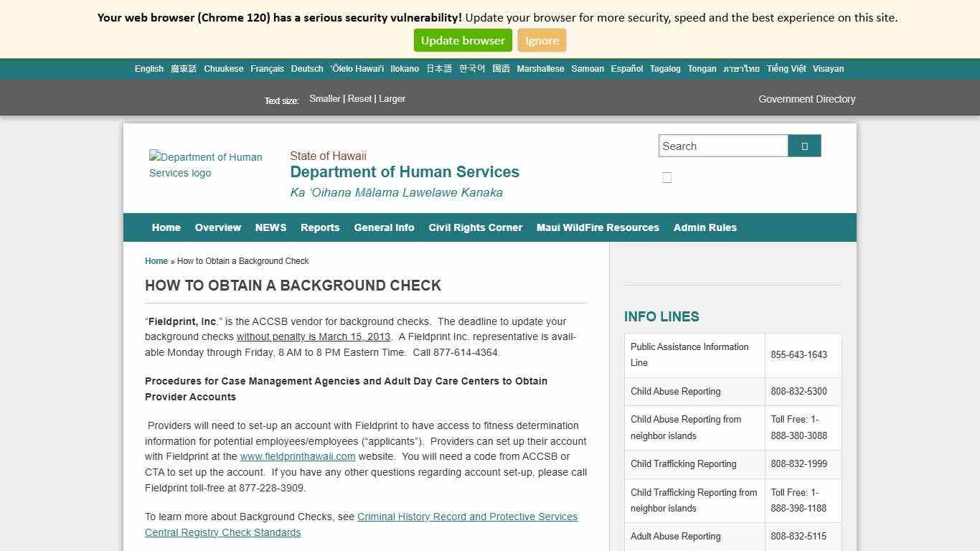Dismiss the warning with the Ignore button
The height and width of the screenshot is (551, 980).
(x=542, y=40)
